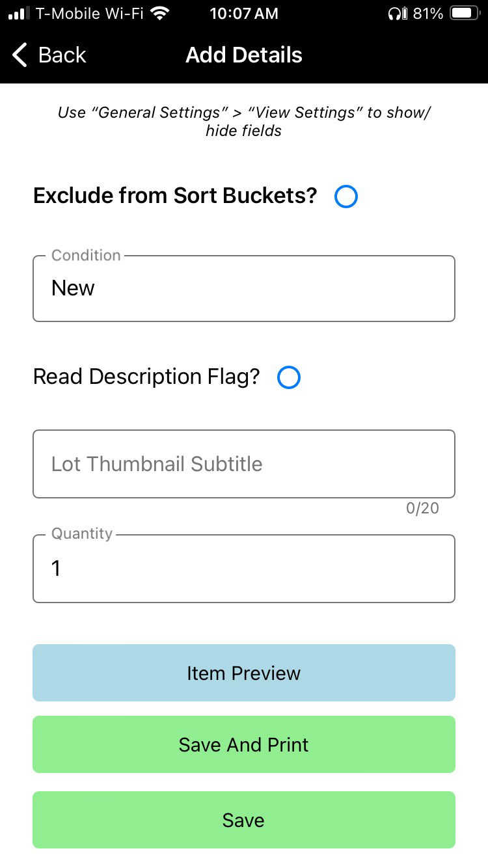The image size is (488, 868).
Task: Toggle the Read Description Flag circle
Action: [x=289, y=377]
